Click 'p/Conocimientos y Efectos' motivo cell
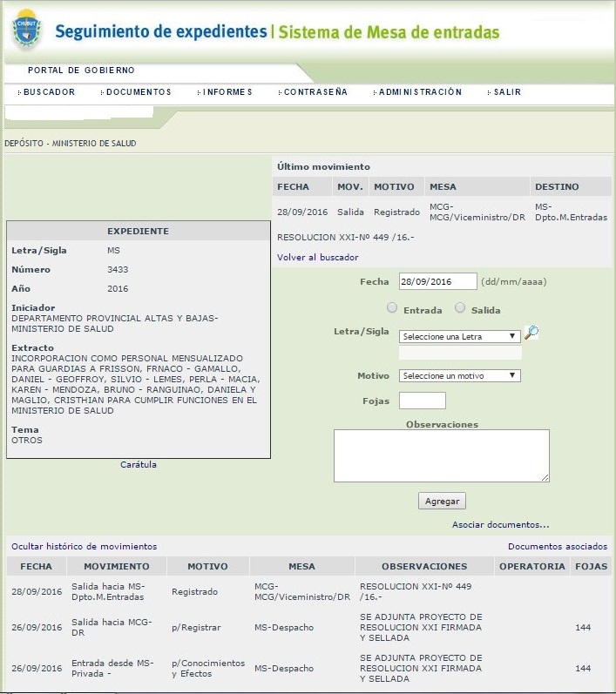The width and height of the screenshot is (616, 694). 208,669
